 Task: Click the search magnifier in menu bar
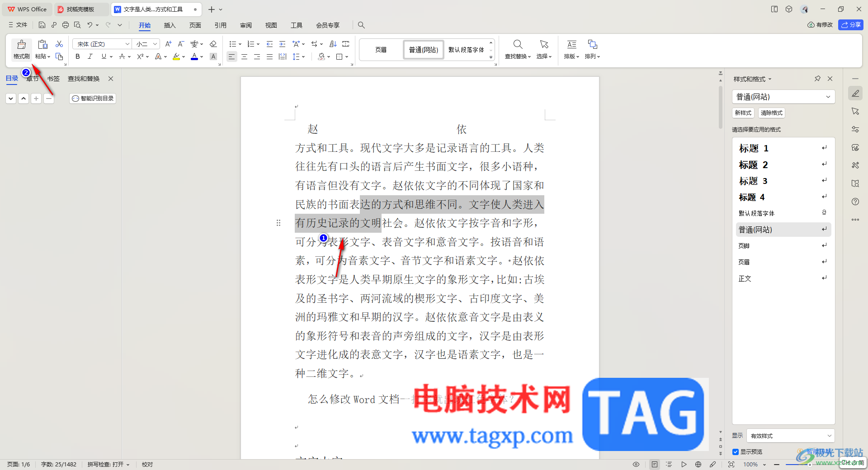[x=361, y=25]
